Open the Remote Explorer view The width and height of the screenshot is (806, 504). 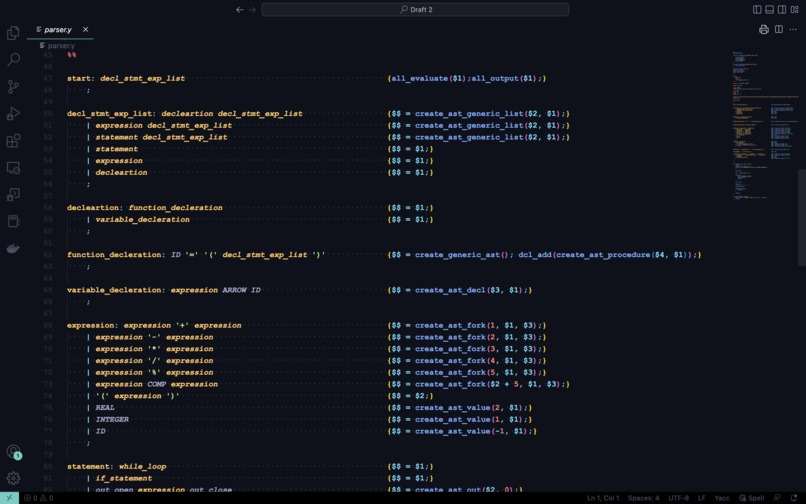[x=13, y=168]
